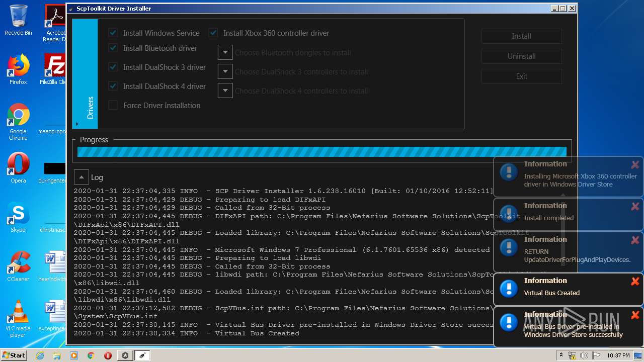Open Windows Media Player taskbar icon
Viewport: 644px width, 362px height.
pos(74,355)
